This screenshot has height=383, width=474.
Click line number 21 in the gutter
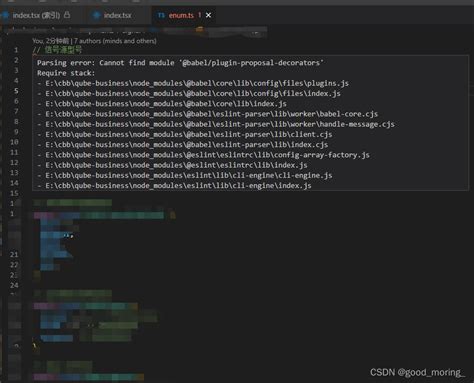tap(14, 255)
